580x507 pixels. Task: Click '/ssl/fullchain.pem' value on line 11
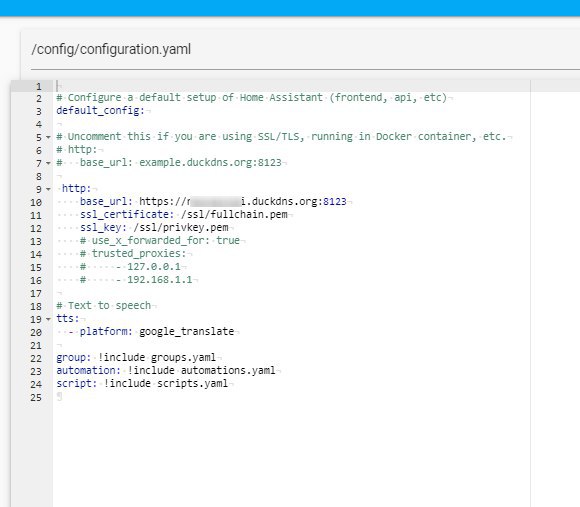click(234, 214)
